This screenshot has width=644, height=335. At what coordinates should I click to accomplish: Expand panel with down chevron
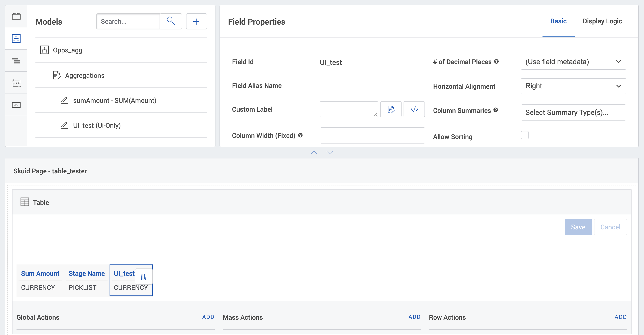[330, 152]
